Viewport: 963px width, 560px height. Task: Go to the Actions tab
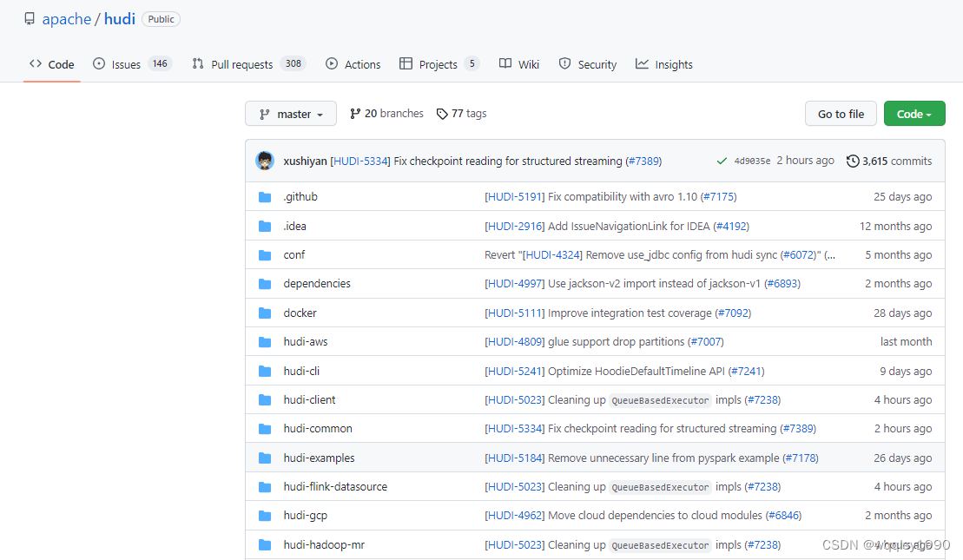[353, 64]
